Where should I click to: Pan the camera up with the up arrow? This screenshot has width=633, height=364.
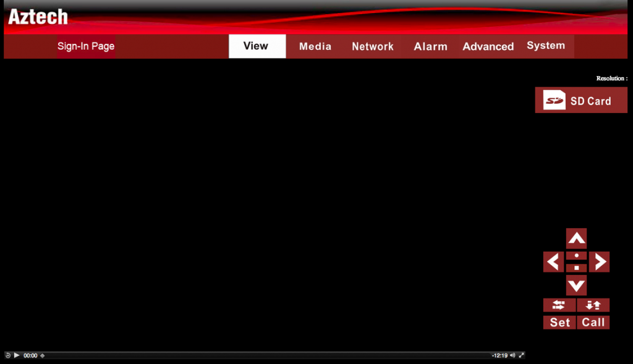click(576, 239)
